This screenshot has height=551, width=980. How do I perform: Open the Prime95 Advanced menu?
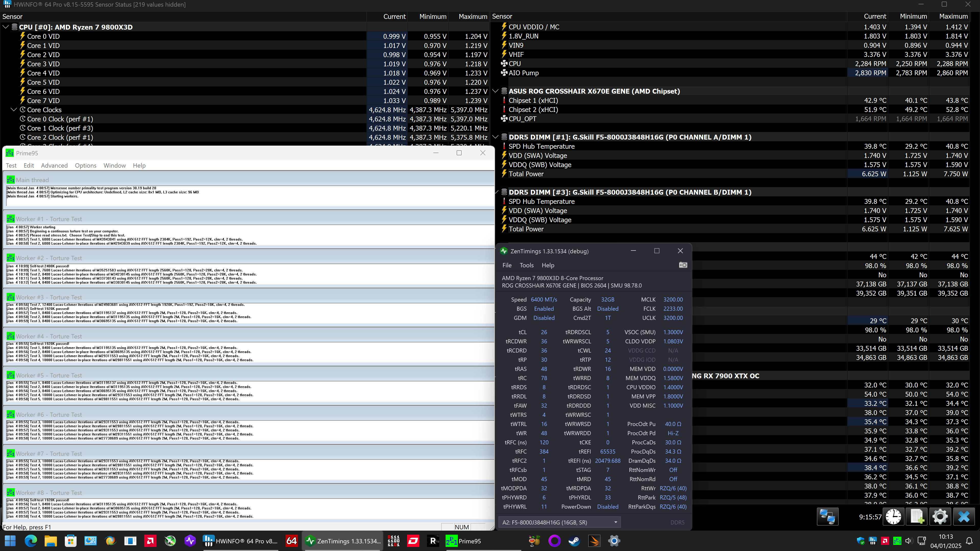54,165
